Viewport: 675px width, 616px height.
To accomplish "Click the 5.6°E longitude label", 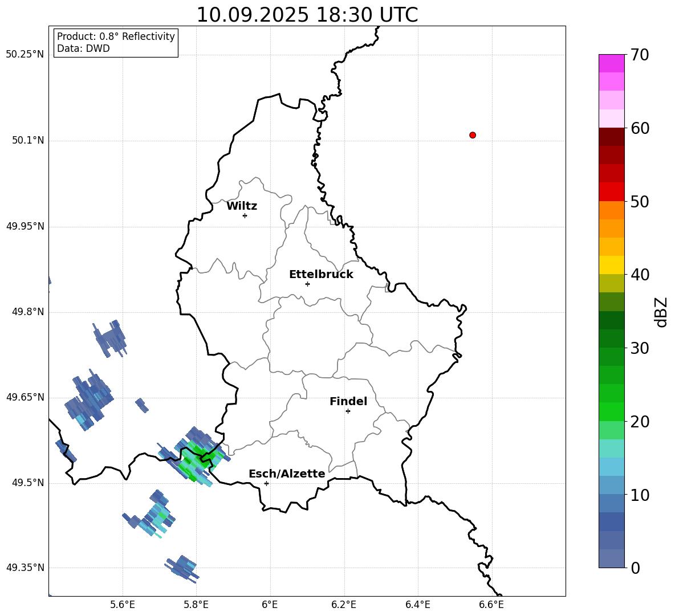I will [123, 605].
